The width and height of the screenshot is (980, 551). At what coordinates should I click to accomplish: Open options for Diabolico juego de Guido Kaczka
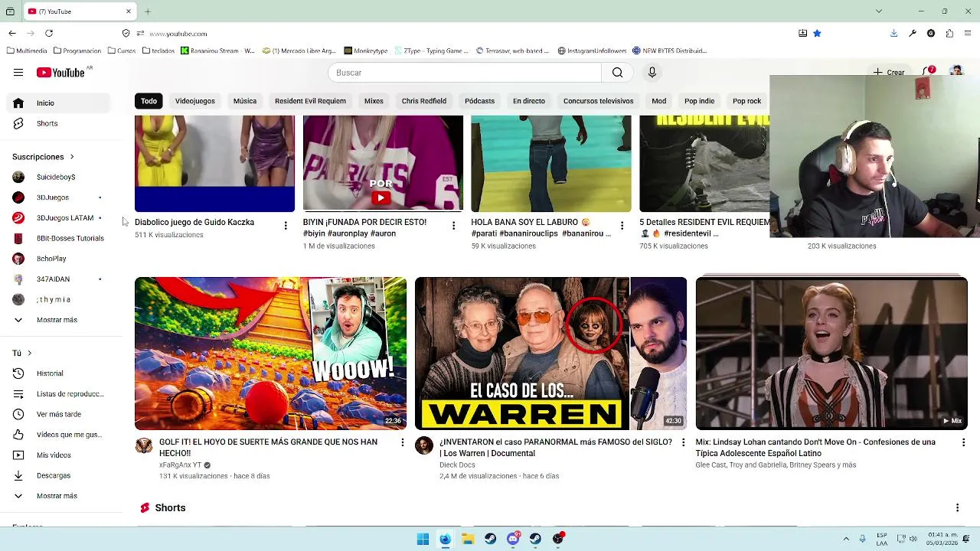pyautogui.click(x=286, y=226)
